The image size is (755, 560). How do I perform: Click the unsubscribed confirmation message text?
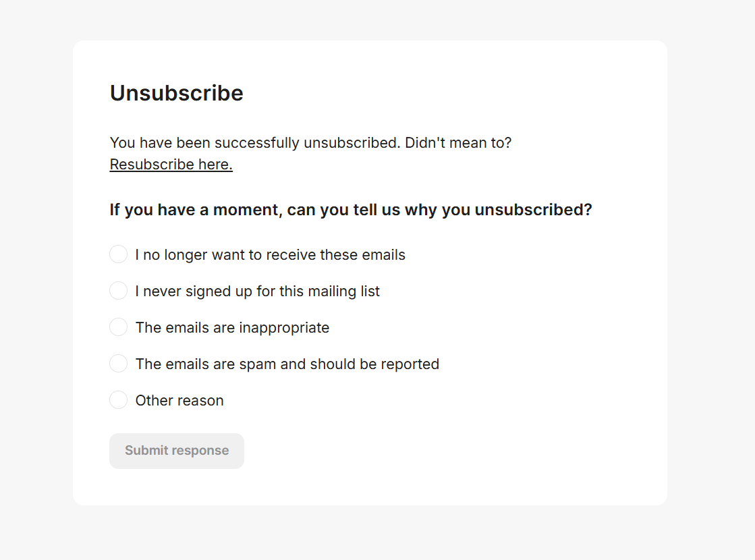[x=310, y=142]
